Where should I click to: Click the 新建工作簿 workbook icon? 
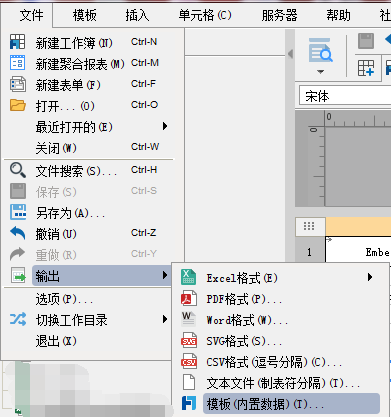(17, 42)
